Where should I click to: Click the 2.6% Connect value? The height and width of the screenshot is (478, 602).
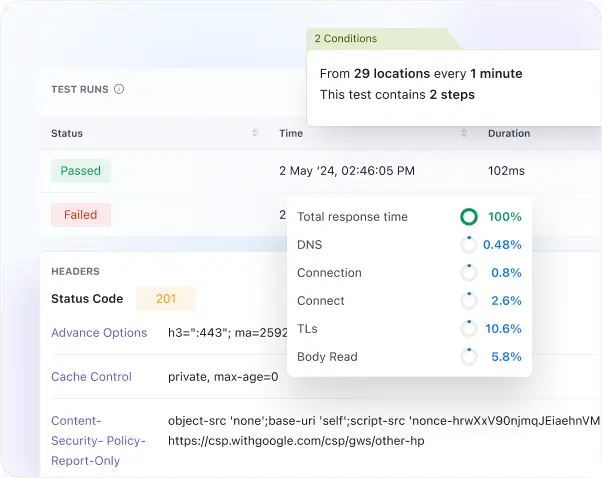click(x=506, y=301)
